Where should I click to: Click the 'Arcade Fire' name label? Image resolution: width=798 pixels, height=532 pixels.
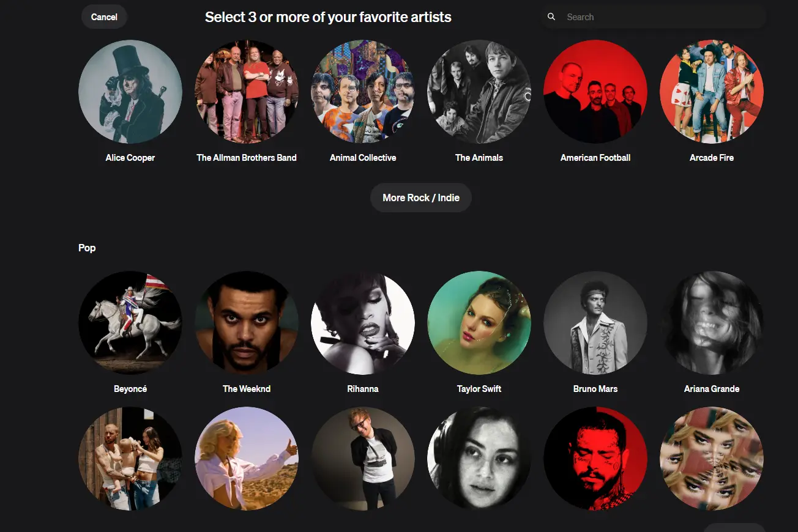click(712, 158)
